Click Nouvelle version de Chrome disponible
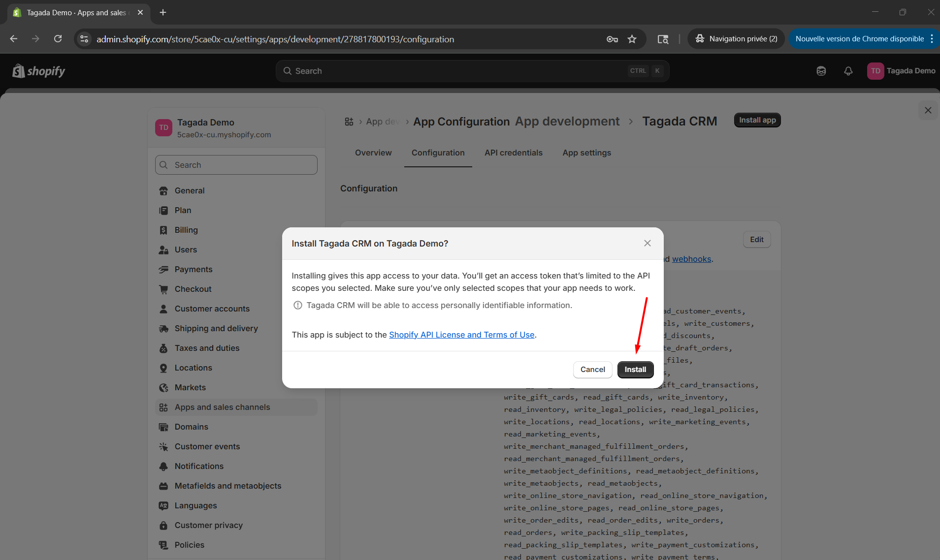 pos(859,39)
